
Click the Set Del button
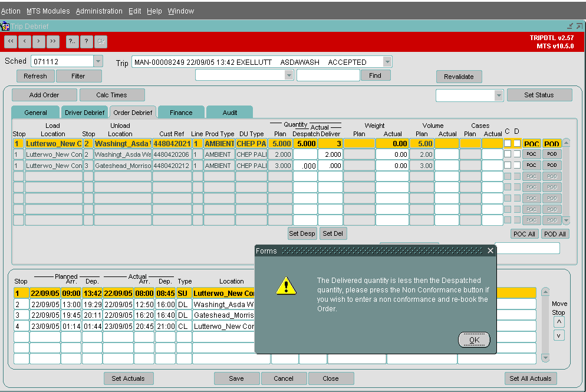(332, 233)
